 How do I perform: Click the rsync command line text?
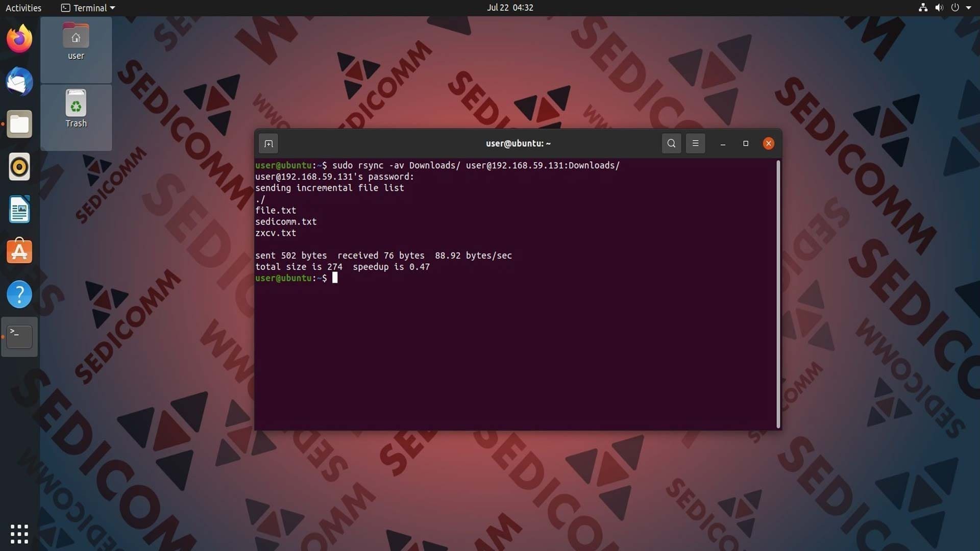tap(476, 165)
